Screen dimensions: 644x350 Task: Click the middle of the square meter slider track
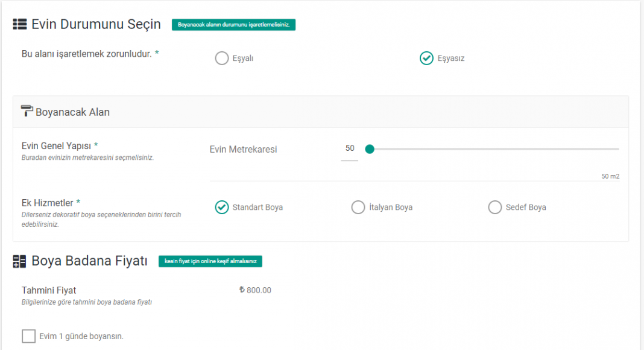494,149
